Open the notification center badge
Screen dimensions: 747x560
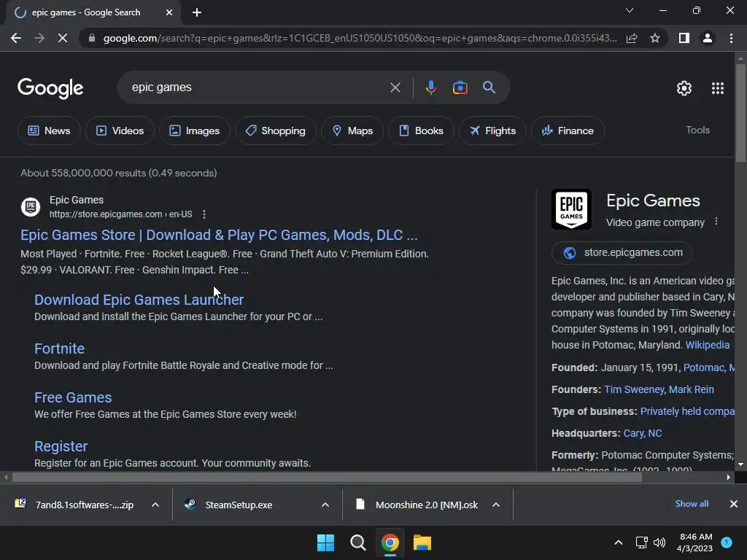point(727,542)
